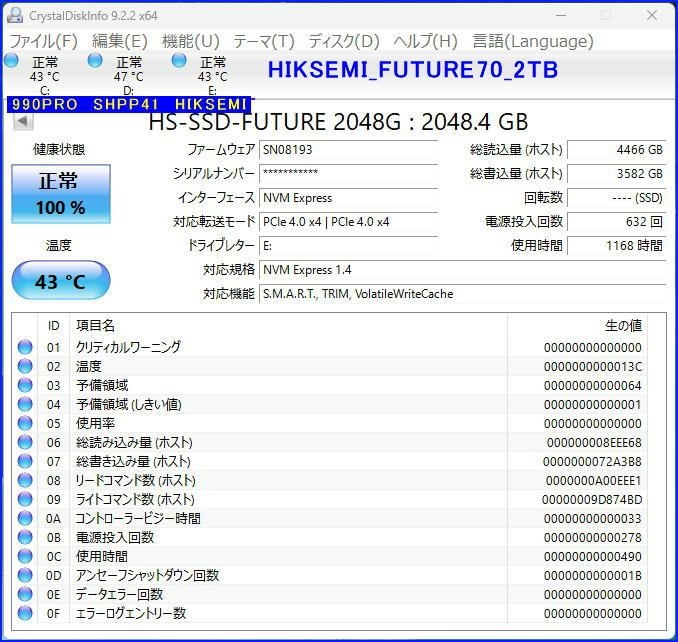Open the 機能(U) menu
Viewport: 678px width, 642px height.
(191, 42)
